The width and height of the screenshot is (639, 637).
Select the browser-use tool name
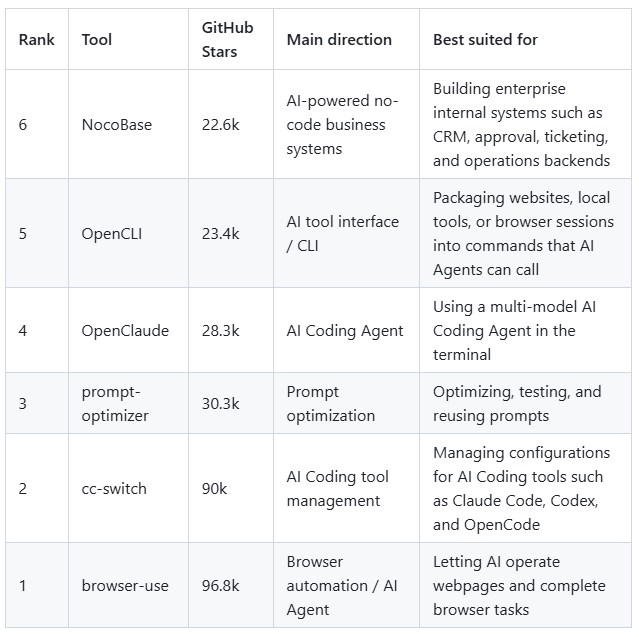(125, 586)
